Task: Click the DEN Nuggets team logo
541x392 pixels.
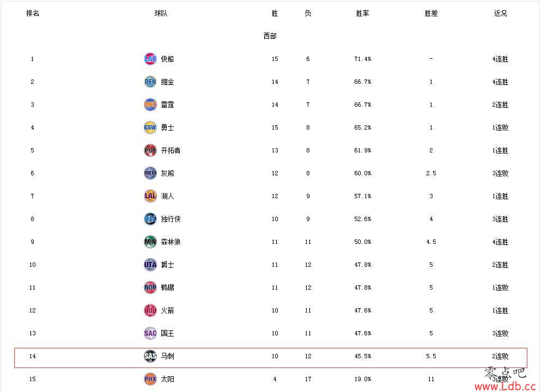Action: [150, 82]
